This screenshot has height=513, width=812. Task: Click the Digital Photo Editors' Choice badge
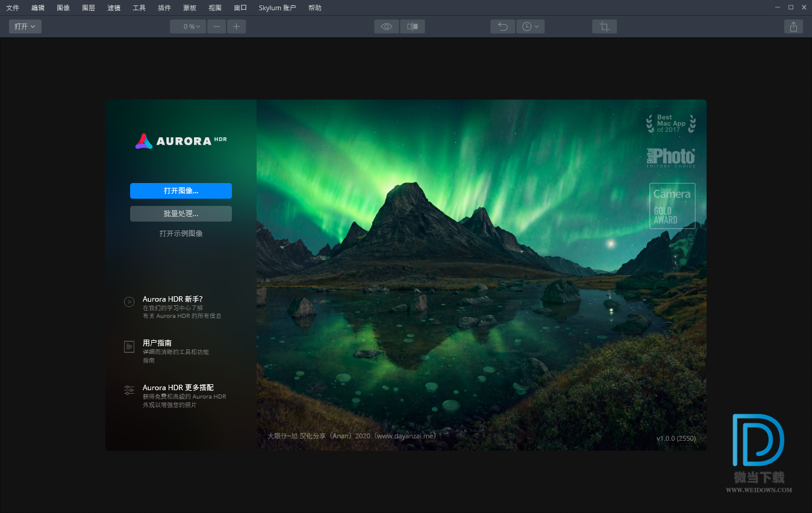671,158
